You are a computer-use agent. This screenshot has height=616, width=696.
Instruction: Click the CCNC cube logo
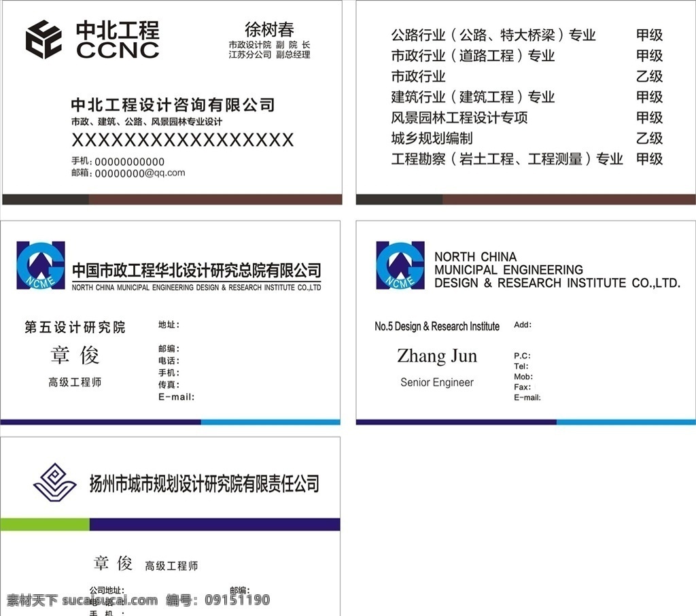click(x=43, y=39)
